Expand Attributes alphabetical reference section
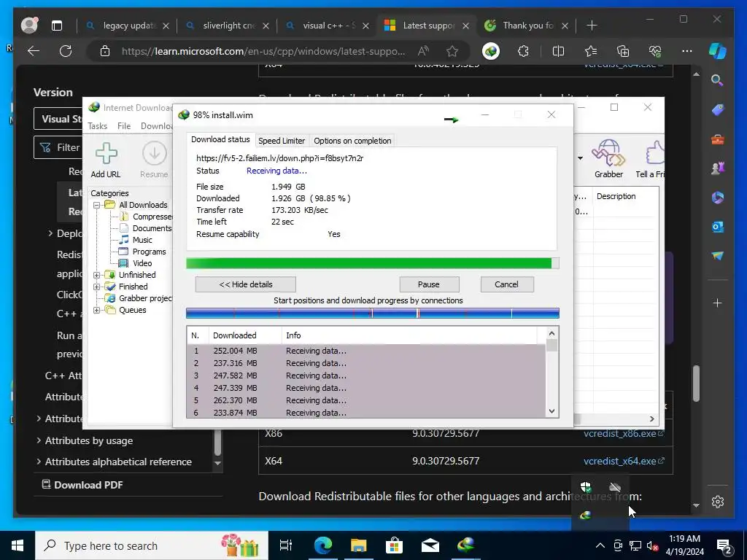Image resolution: width=747 pixels, height=560 pixels. pyautogui.click(x=39, y=462)
